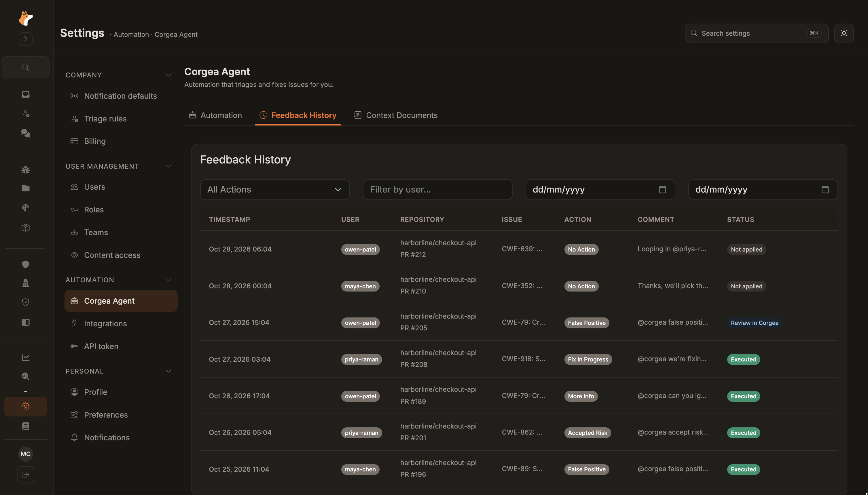Open the book icon in left rail
The width and height of the screenshot is (868, 495).
(26, 322)
